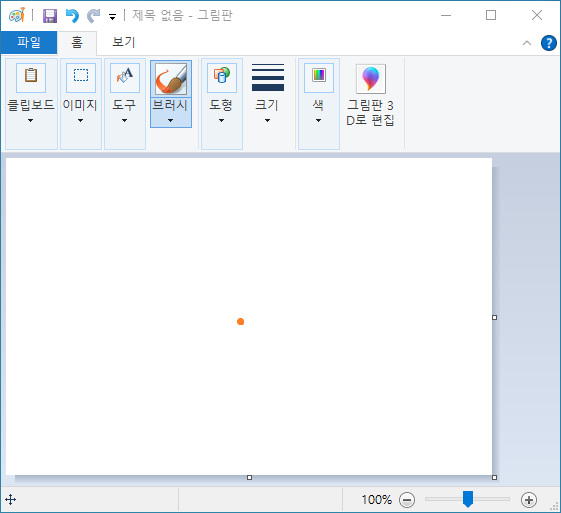Expand the 도형 dropdown arrow

pos(221,121)
